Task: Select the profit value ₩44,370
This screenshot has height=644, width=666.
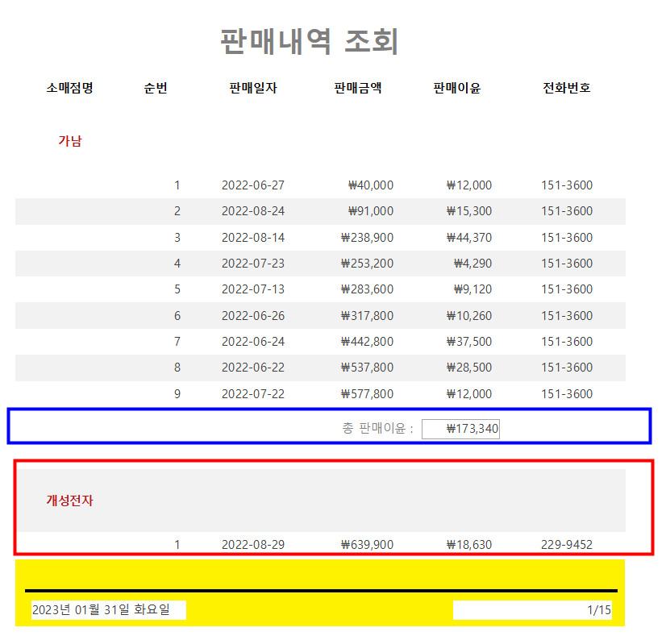Action: coord(468,238)
